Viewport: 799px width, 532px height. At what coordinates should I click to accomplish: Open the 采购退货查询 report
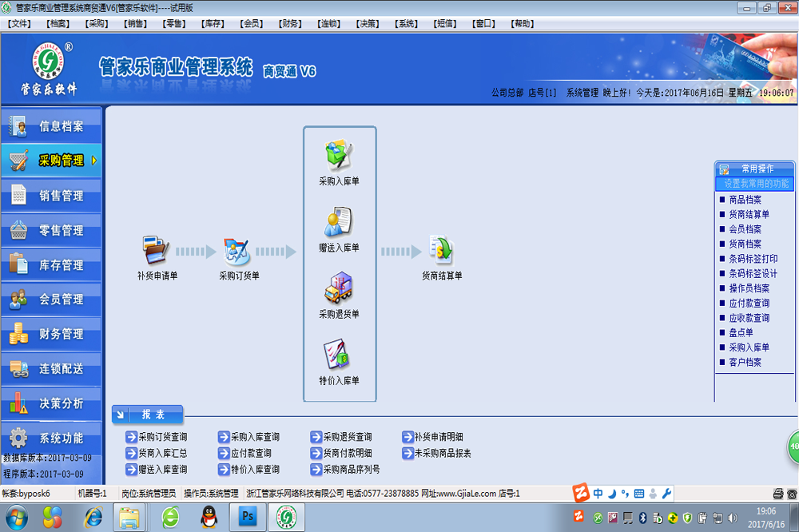click(x=341, y=437)
